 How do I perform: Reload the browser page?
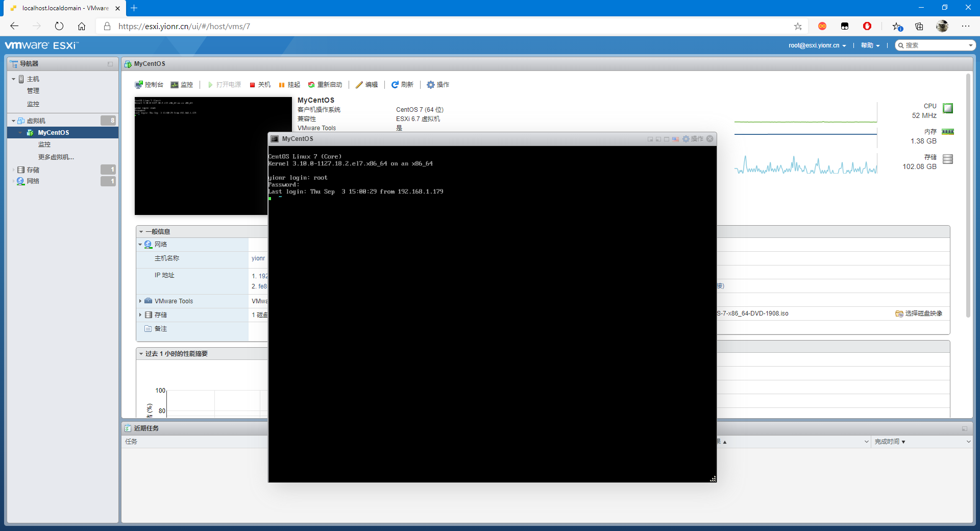click(x=59, y=26)
